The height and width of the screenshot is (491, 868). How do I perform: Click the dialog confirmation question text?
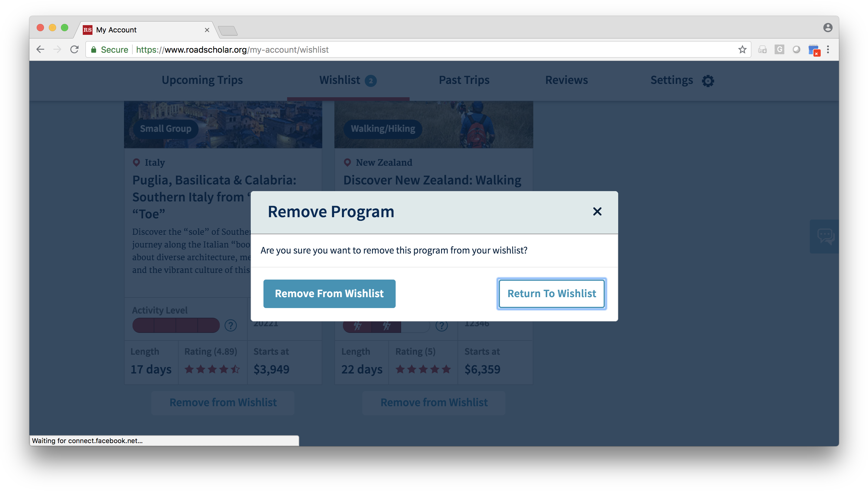(x=394, y=250)
